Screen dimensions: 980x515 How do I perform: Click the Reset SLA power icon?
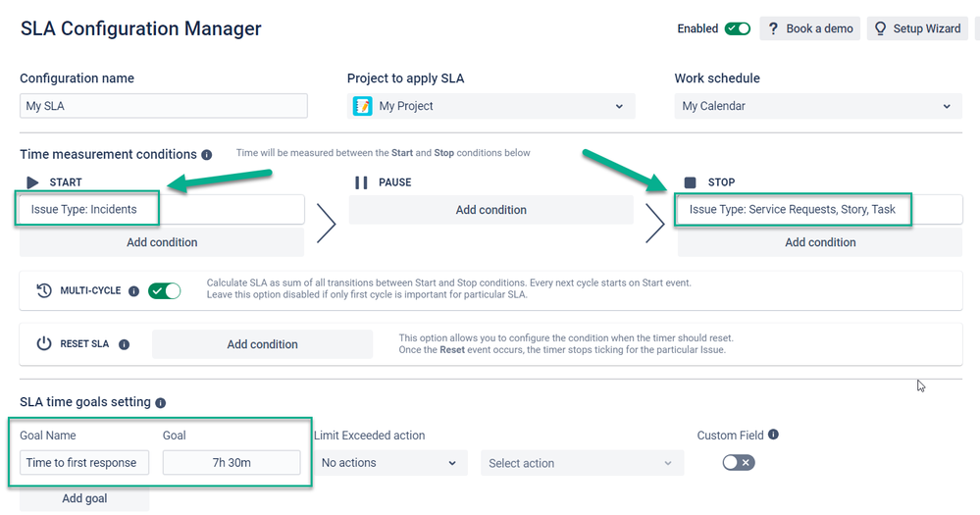(x=44, y=343)
